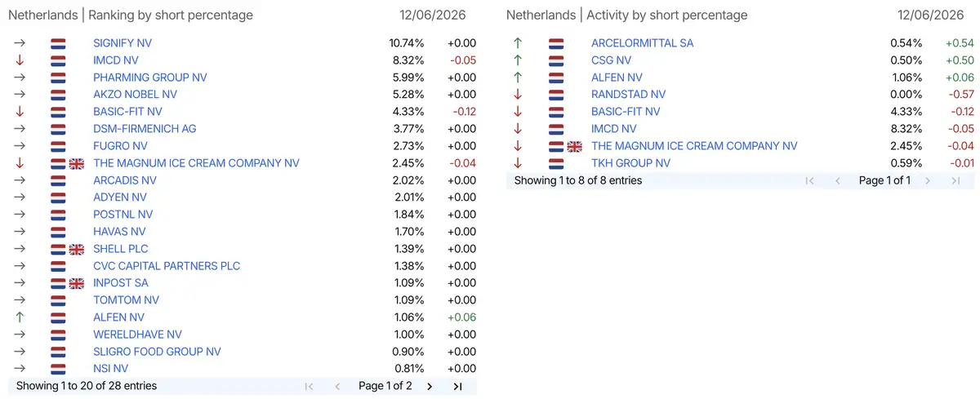The width and height of the screenshot is (980, 399).
Task: Go to next page of Ranking table
Action: point(430,387)
